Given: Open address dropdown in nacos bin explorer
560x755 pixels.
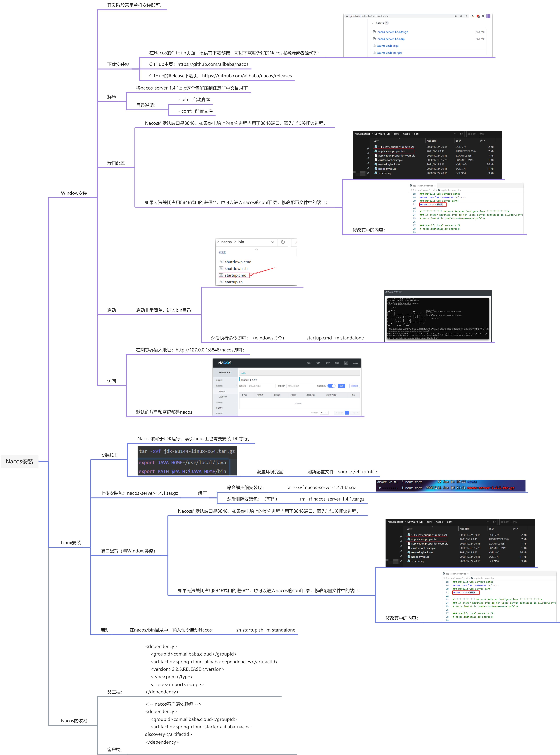Looking at the screenshot, I should (x=273, y=242).
